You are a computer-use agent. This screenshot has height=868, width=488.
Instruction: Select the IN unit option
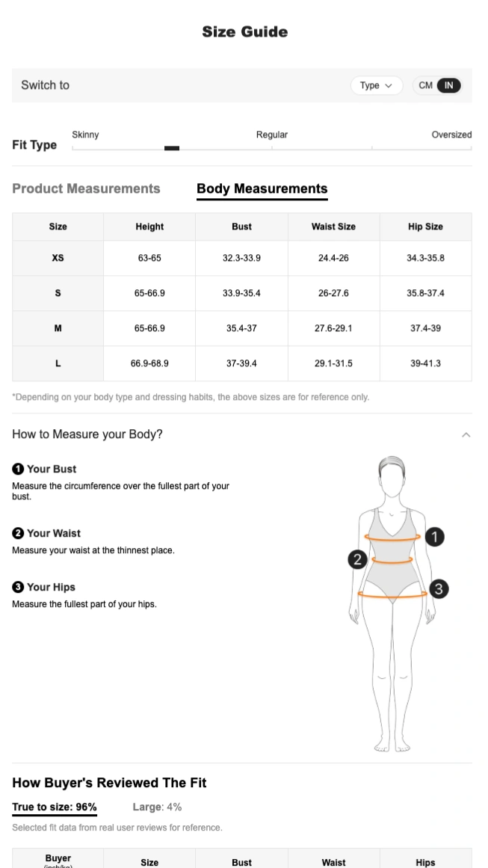(x=449, y=85)
